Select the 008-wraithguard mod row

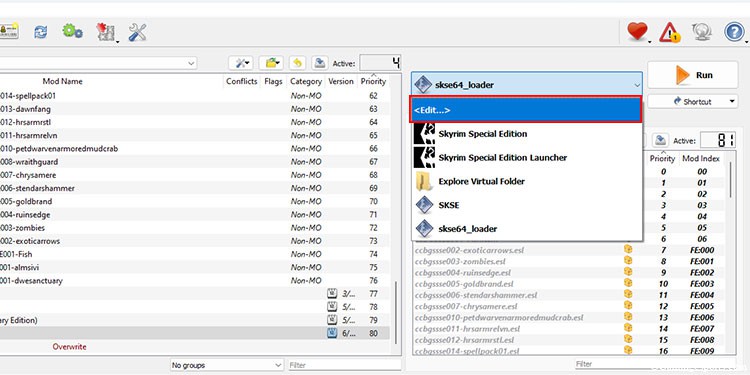[x=195, y=162]
